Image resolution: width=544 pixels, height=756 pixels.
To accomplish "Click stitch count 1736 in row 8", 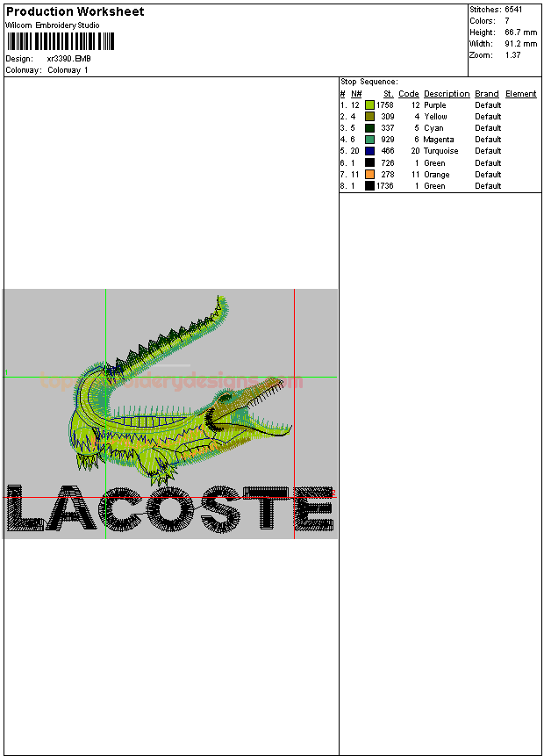I will click(x=385, y=186).
